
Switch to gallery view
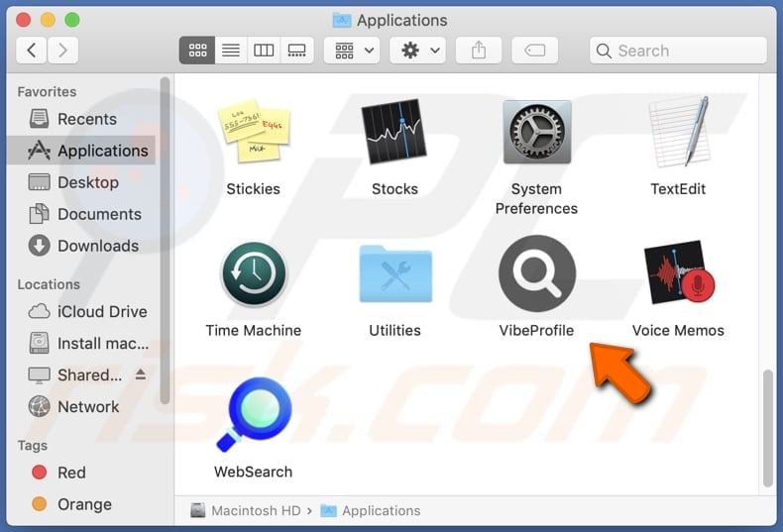pos(297,51)
